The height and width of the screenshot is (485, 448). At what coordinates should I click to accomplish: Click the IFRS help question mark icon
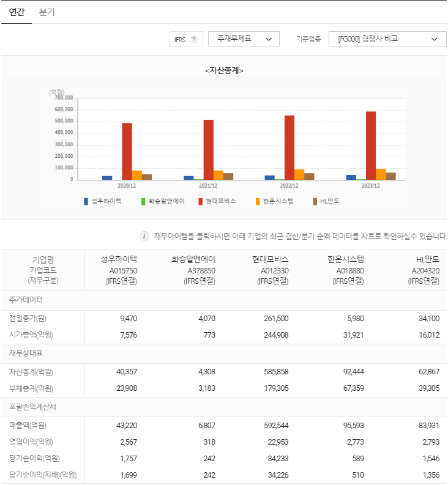pyautogui.click(x=194, y=39)
